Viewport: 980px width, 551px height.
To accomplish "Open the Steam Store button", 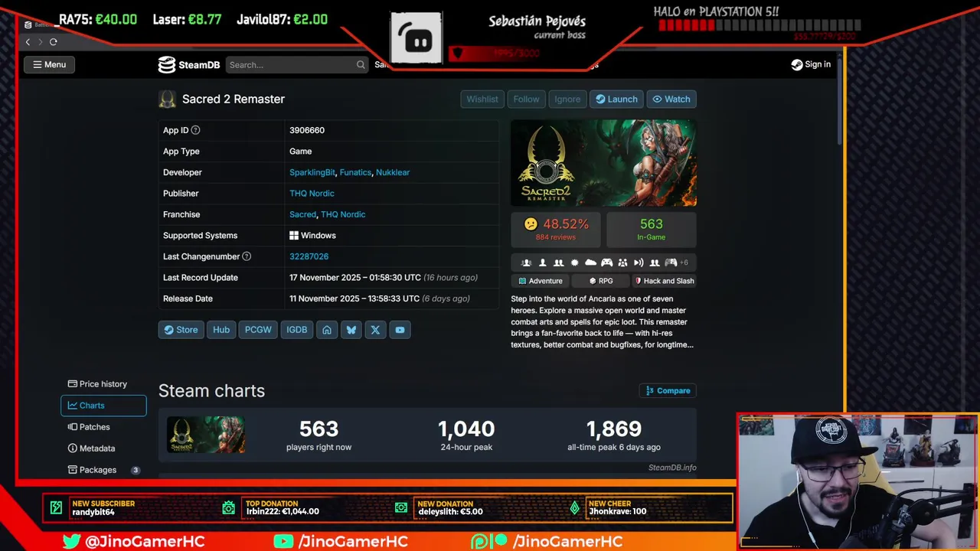I will point(181,330).
